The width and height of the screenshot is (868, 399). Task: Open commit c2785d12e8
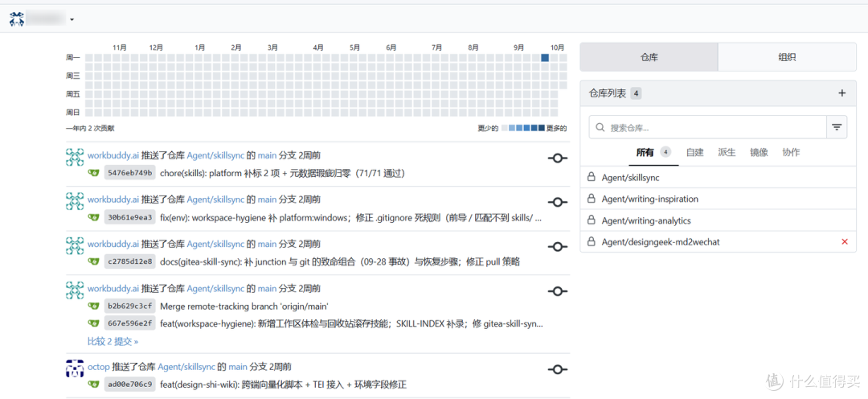click(130, 261)
